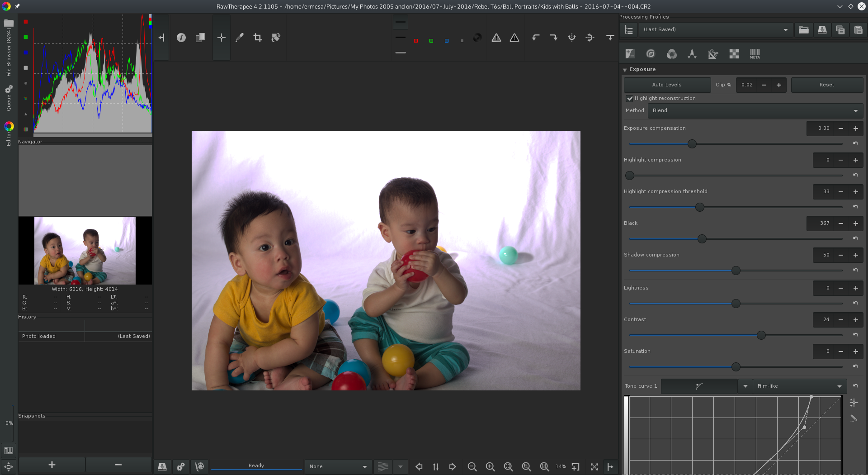Toggle blue histogram channel

pos(26,52)
